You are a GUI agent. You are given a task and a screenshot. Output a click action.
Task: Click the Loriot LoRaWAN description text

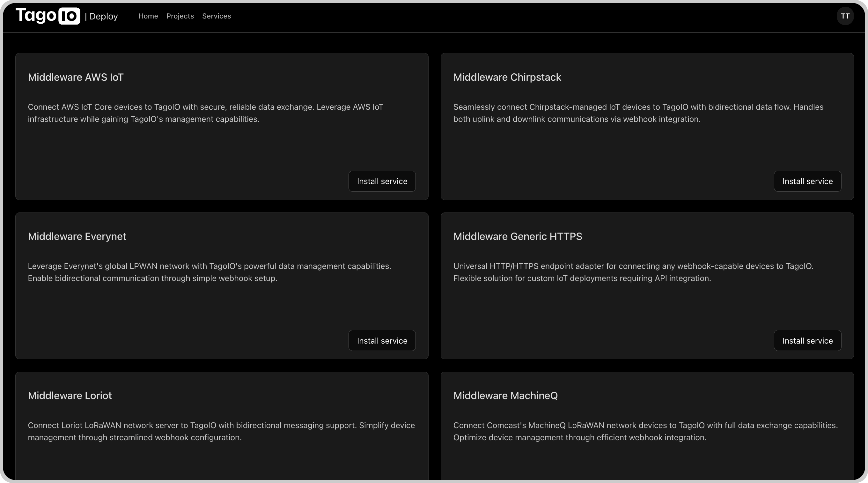pos(221,431)
